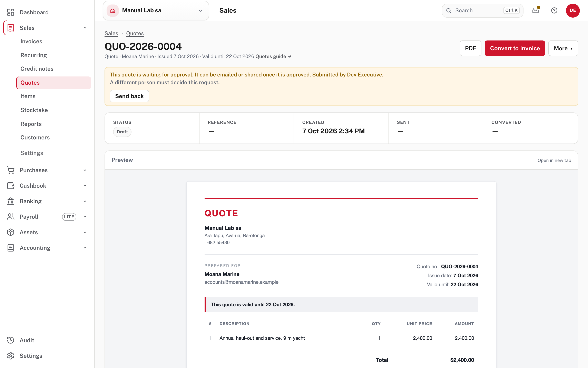Click the Manual Lab sa home icon
This screenshot has height=368, width=588.
[112, 10]
